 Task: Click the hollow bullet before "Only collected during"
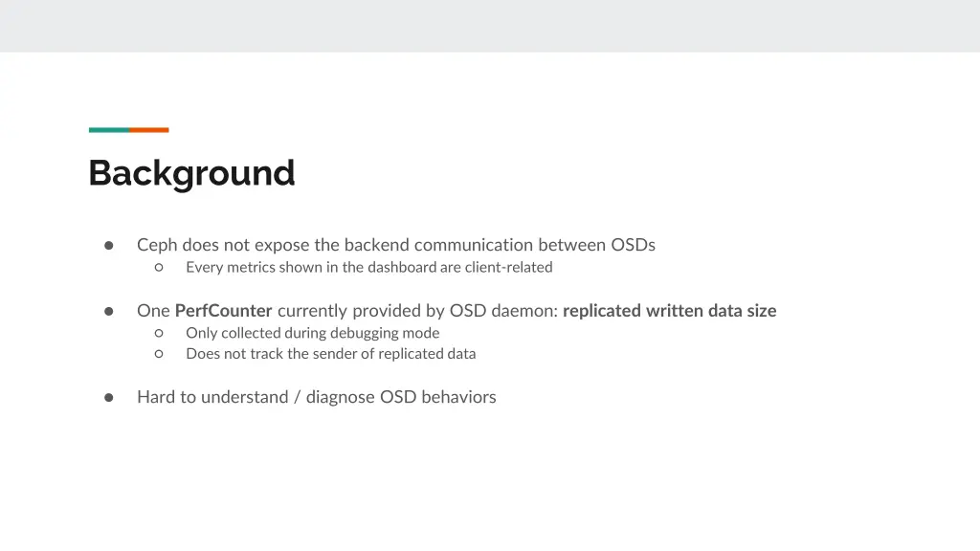click(x=159, y=333)
